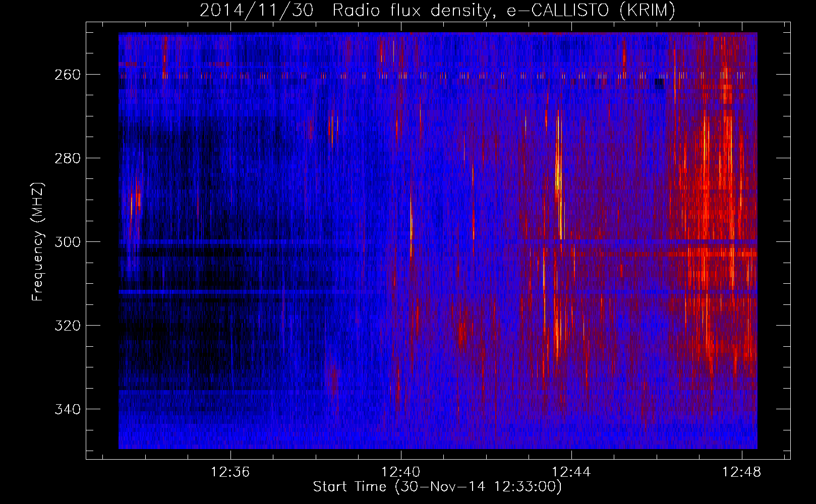Image resolution: width=816 pixels, height=504 pixels.
Task: Click the 12:48 time tick label
Action: tap(742, 472)
